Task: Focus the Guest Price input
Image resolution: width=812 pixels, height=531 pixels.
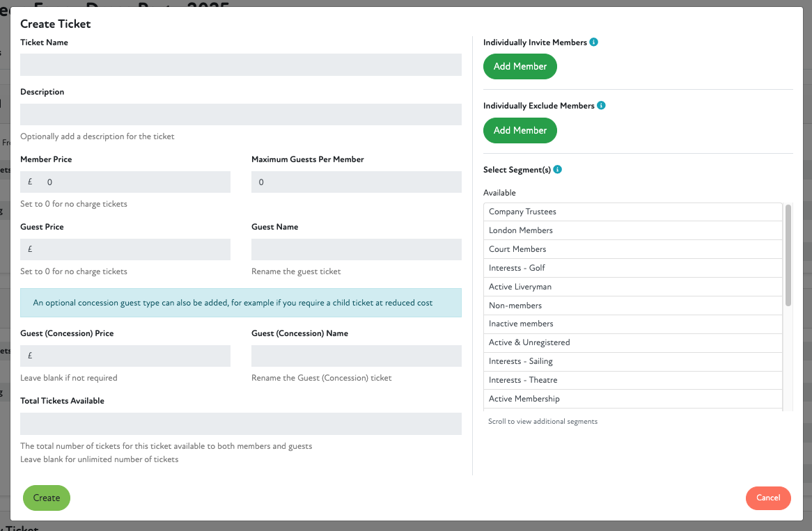Action: click(x=132, y=250)
